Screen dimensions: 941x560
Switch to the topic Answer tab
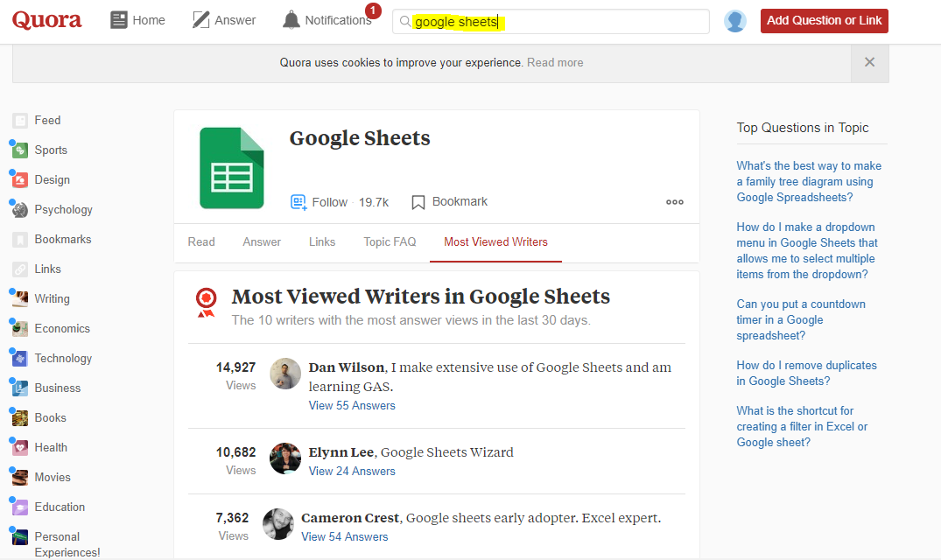262,242
